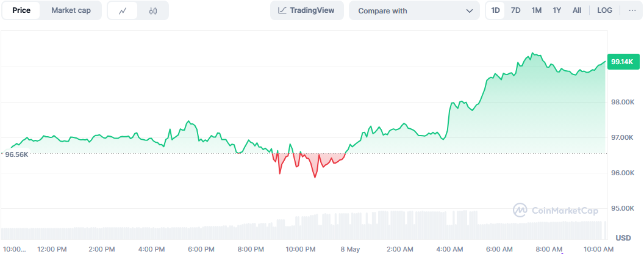Select the 1Y time range
This screenshot has height=254, width=644.
tap(557, 10)
